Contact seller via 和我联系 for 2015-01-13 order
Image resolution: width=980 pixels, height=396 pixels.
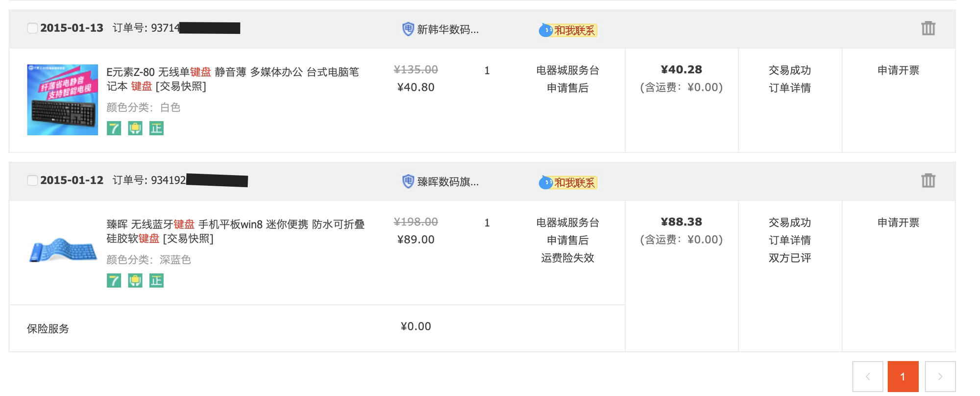click(568, 30)
